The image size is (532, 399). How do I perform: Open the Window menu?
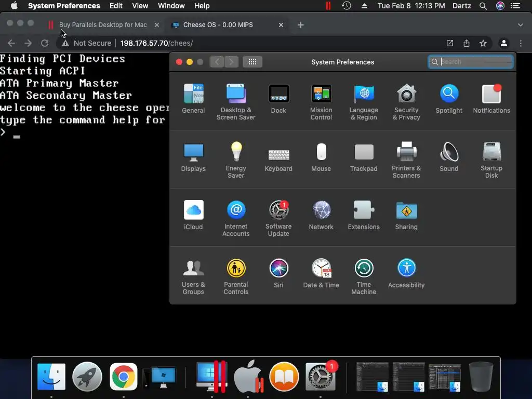pos(171,6)
